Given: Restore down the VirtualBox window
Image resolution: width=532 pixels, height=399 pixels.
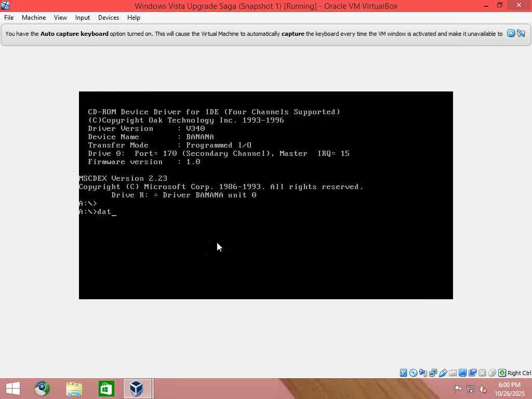Looking at the screenshot, I should pos(499,5).
